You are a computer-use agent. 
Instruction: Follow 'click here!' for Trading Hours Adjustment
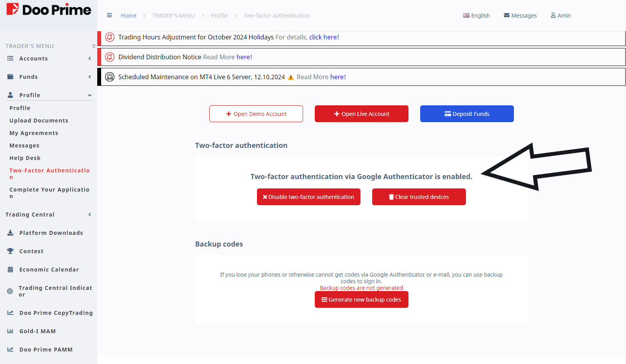[324, 37]
